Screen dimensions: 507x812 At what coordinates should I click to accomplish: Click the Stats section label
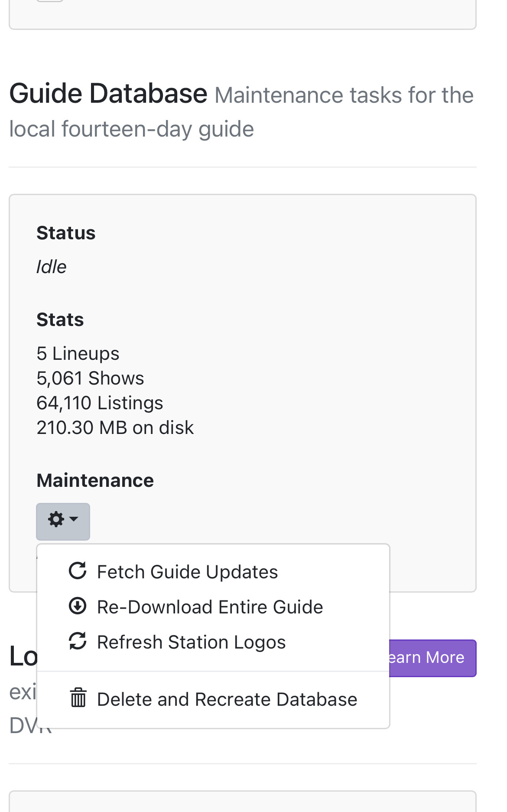60,320
